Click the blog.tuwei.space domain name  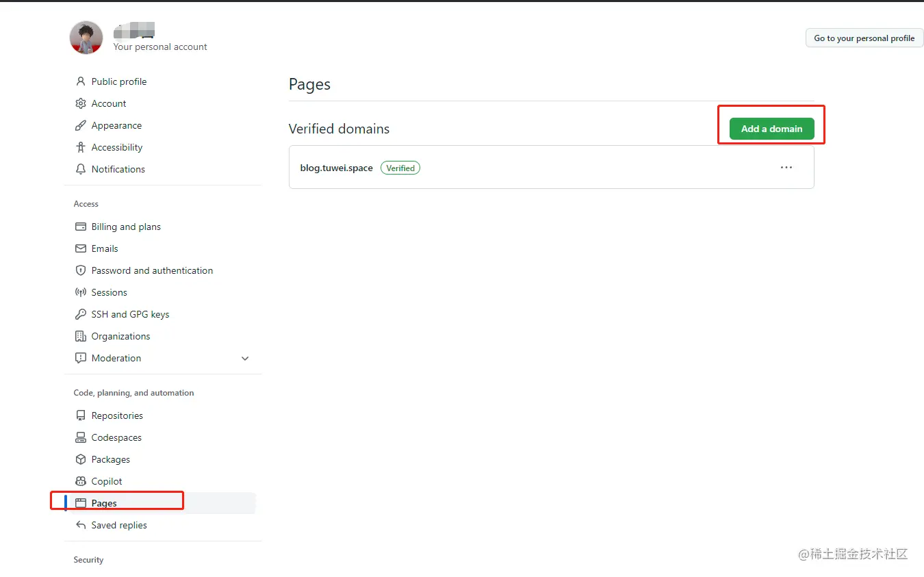337,168
